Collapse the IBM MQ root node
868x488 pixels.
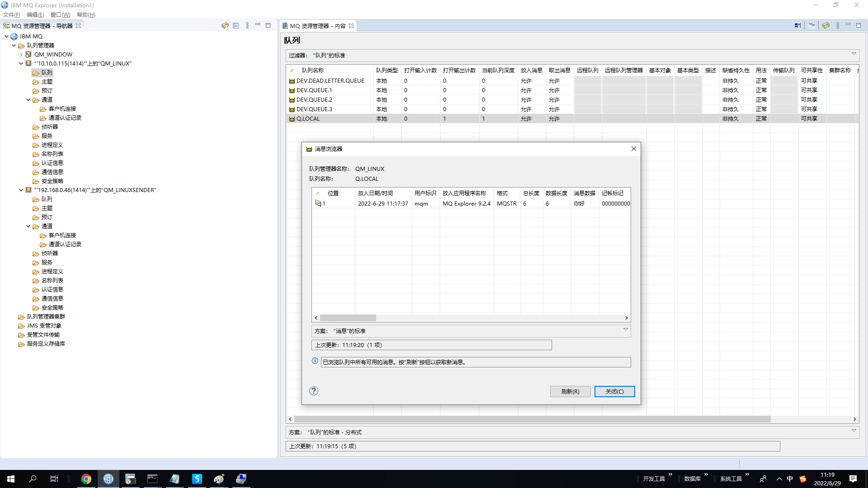6,37
